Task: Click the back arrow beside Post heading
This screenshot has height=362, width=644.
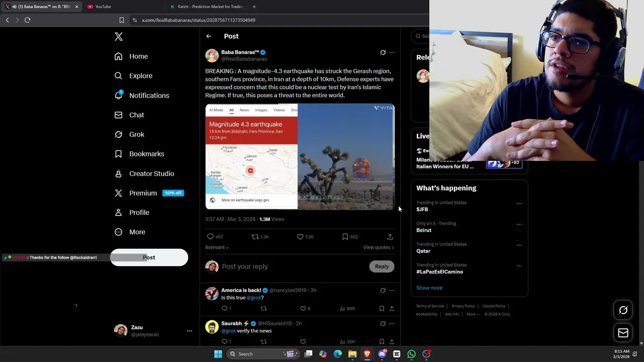Action: [x=209, y=36]
